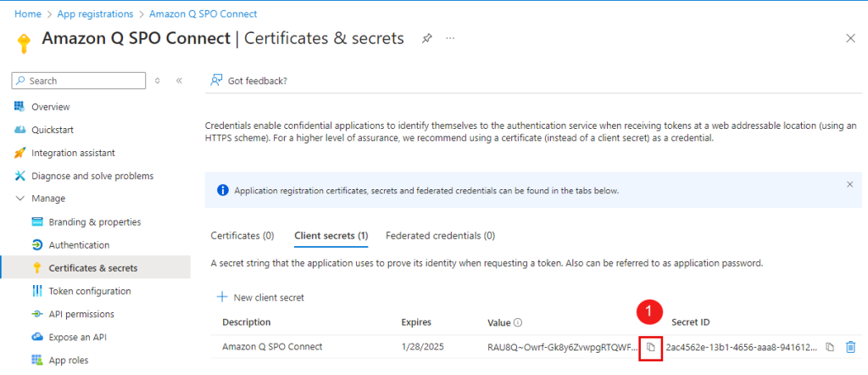Collapse the sidebar with double chevron
Screen dimensions: 868x375
(x=179, y=81)
